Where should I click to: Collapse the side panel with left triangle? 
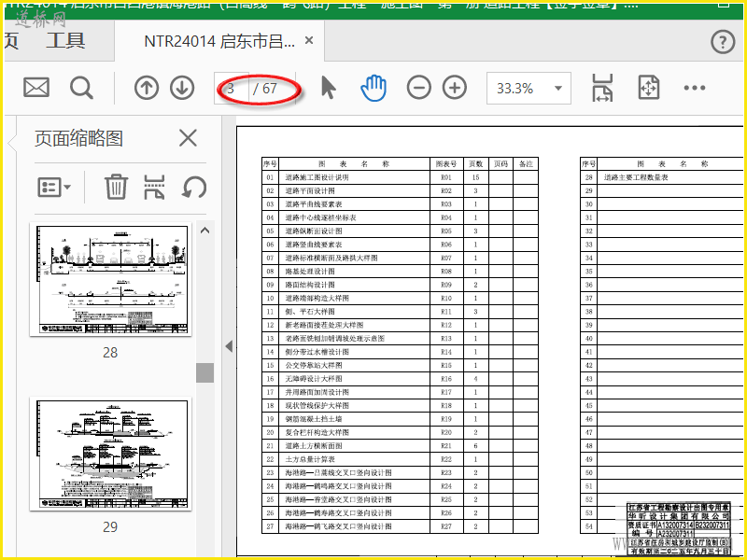(x=229, y=346)
